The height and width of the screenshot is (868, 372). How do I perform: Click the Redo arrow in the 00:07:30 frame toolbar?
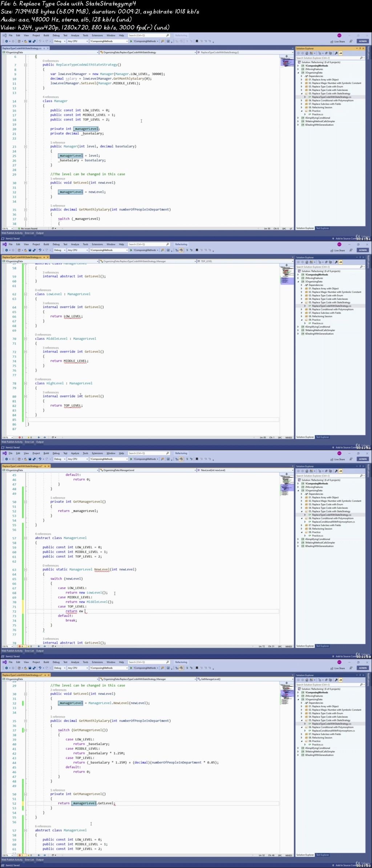point(47,668)
